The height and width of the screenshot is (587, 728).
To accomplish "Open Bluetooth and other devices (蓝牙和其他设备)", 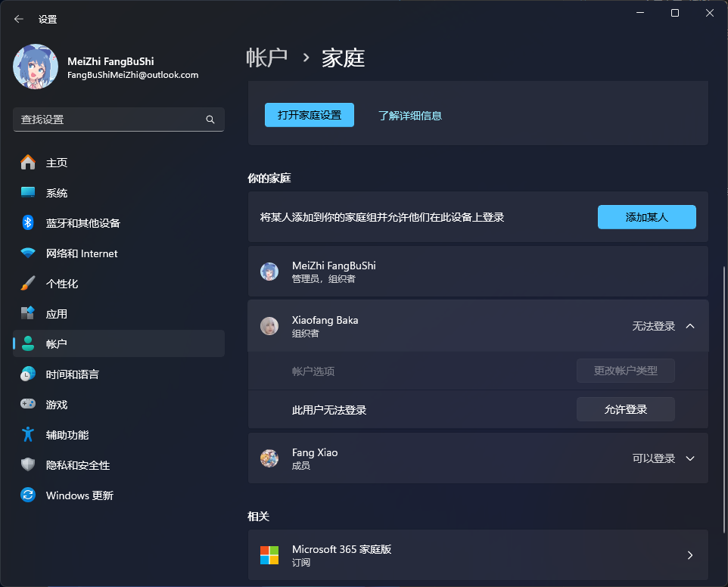I will 82,223.
